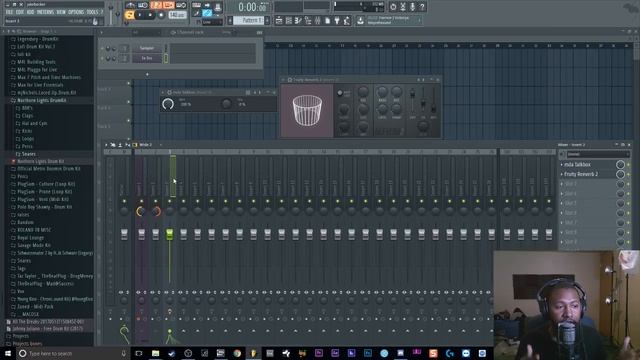This screenshot has width=640, height=360.
Task: Click the master track fader
Action: coord(124,234)
